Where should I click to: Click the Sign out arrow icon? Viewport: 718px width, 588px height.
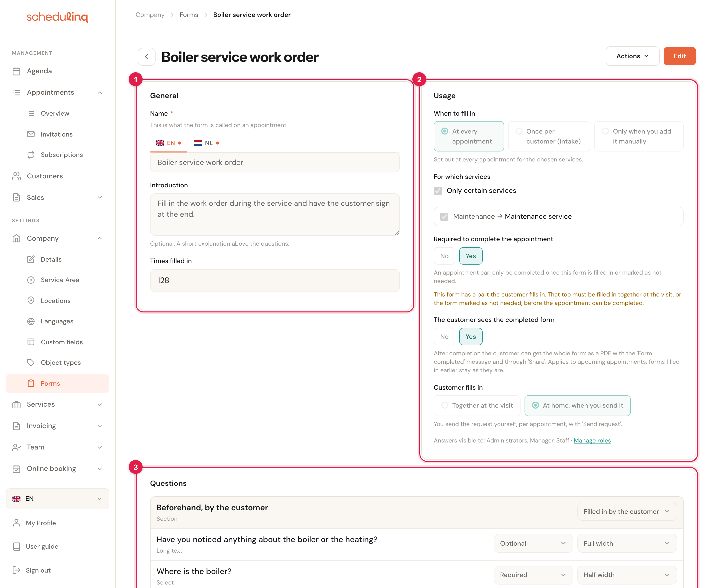pyautogui.click(x=16, y=570)
